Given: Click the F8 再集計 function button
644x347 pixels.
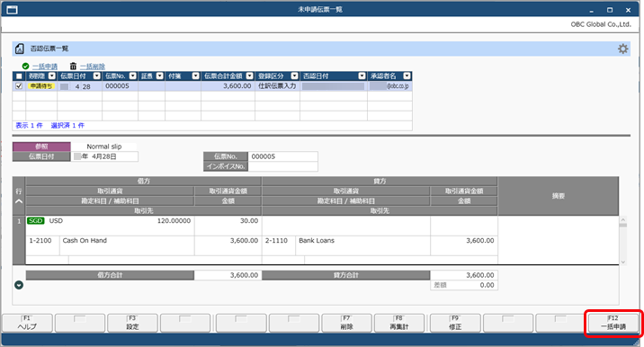Looking at the screenshot, I should [x=399, y=324].
